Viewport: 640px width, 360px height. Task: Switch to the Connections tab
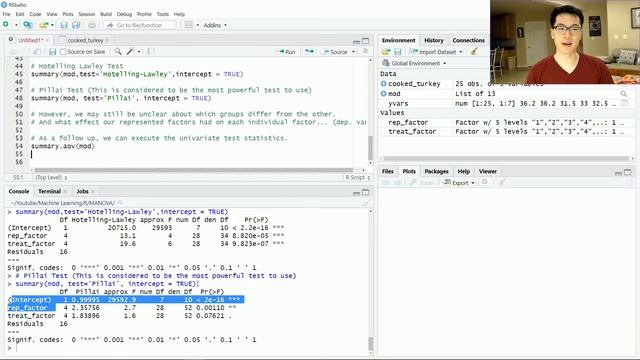click(x=468, y=40)
